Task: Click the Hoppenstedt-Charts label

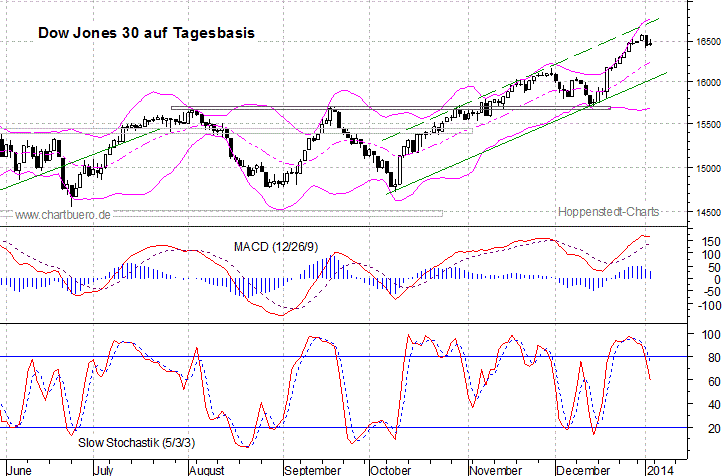Action: click(609, 212)
